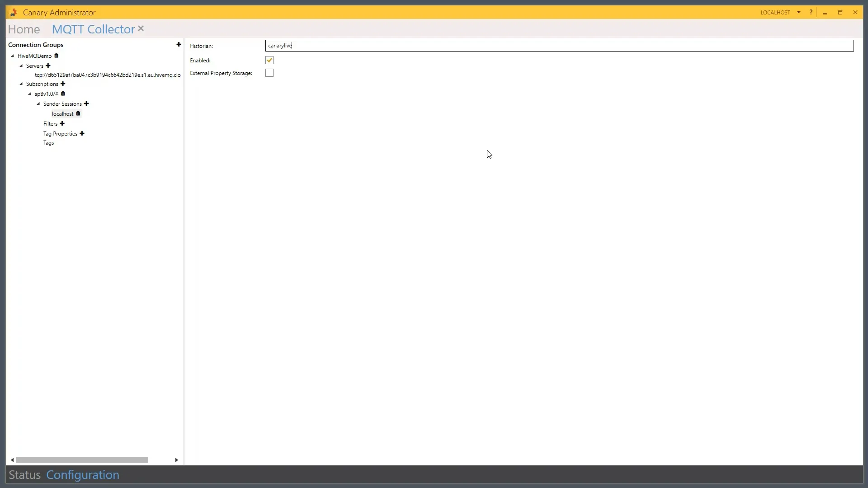868x488 pixels.
Task: Click the scroll right arrow
Action: (176, 460)
